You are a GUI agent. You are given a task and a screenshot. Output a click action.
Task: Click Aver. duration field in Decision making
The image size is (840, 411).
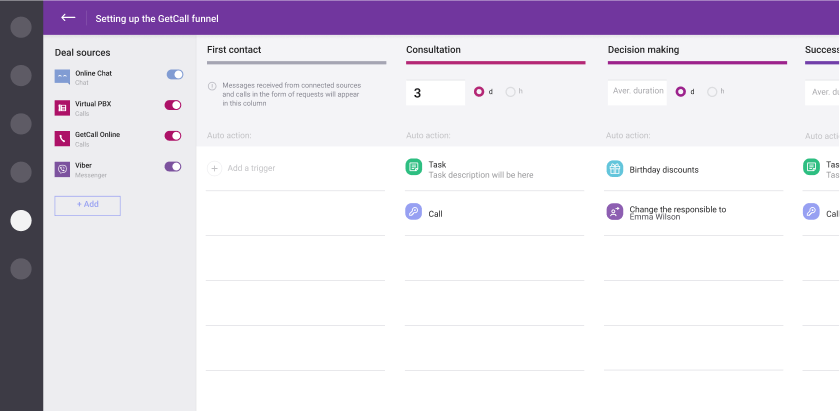coord(637,92)
